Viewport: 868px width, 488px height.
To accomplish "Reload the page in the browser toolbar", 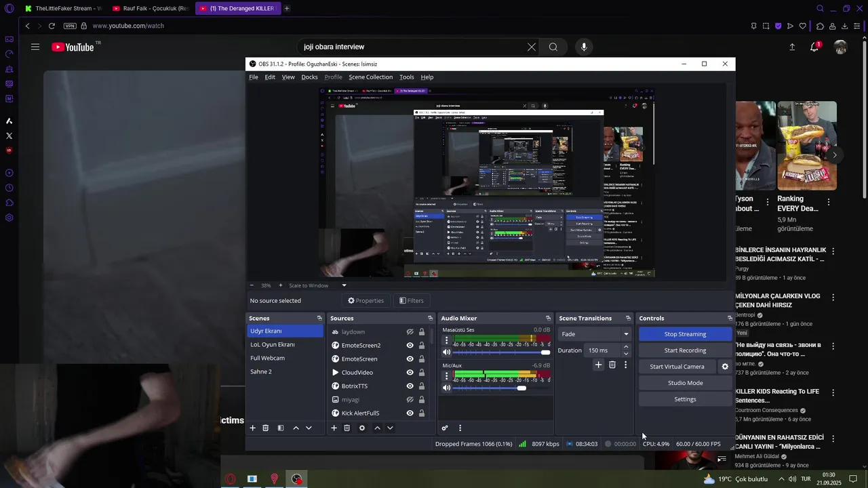I will tap(52, 26).
